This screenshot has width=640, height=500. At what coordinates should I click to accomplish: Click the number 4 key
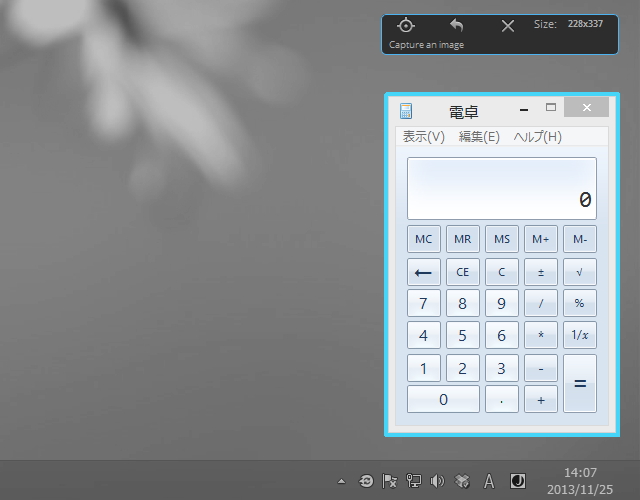pos(424,335)
